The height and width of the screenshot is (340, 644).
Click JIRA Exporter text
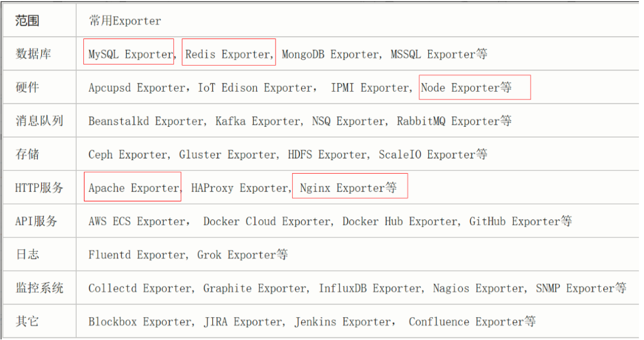click(x=243, y=321)
